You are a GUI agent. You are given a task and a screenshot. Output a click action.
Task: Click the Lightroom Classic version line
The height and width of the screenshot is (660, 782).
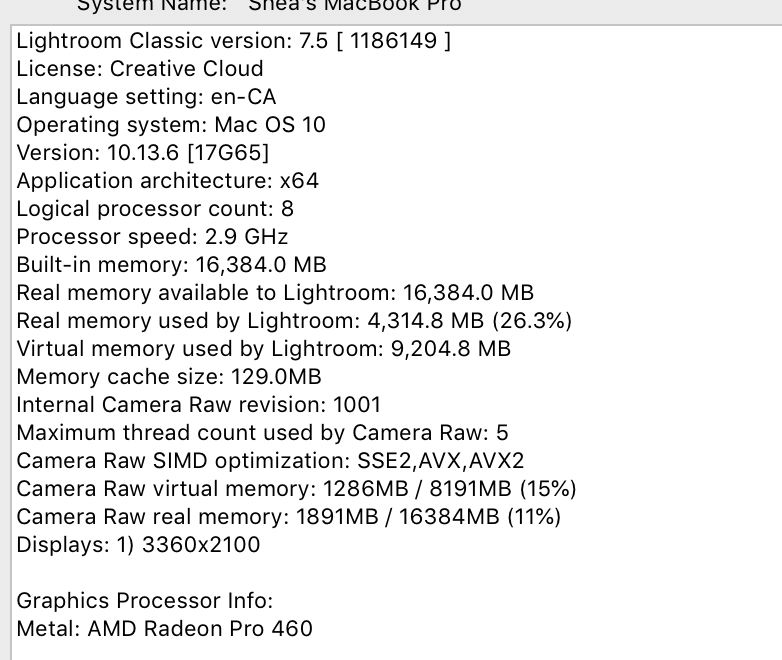click(233, 41)
